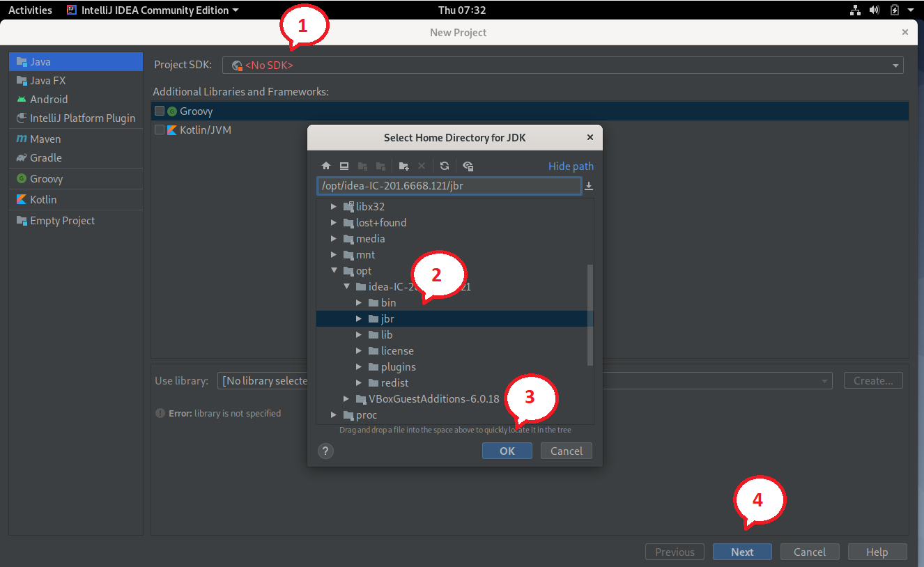Click the directory tree vertical scrollbar
924x567 pixels.
(590, 315)
